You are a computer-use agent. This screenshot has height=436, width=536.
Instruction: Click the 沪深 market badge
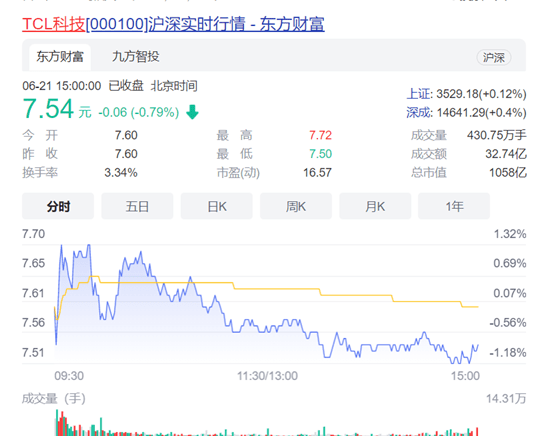click(x=494, y=57)
